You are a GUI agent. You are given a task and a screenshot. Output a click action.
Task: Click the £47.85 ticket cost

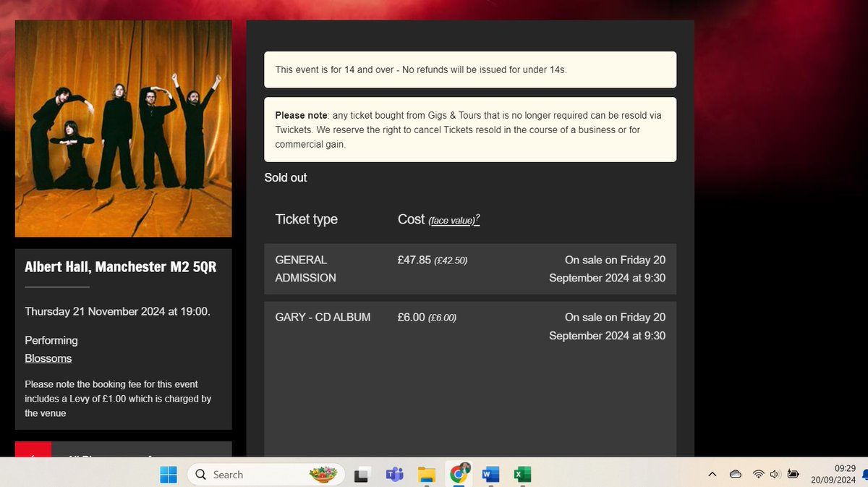click(414, 260)
